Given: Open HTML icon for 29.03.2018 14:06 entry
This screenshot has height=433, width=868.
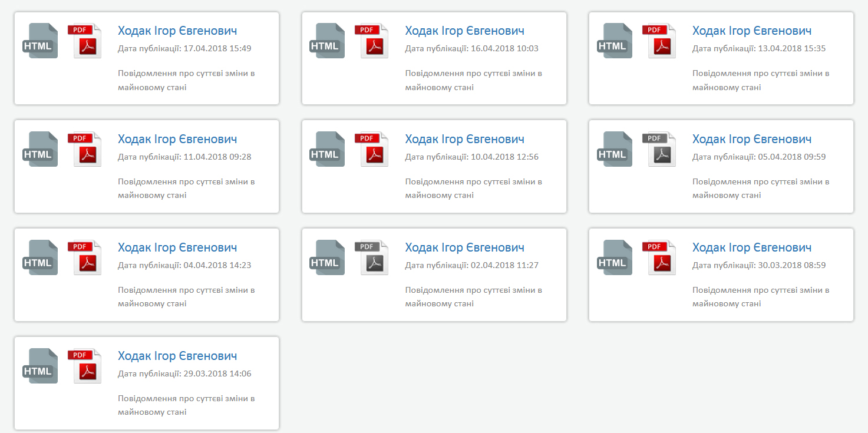Looking at the screenshot, I should pos(40,366).
